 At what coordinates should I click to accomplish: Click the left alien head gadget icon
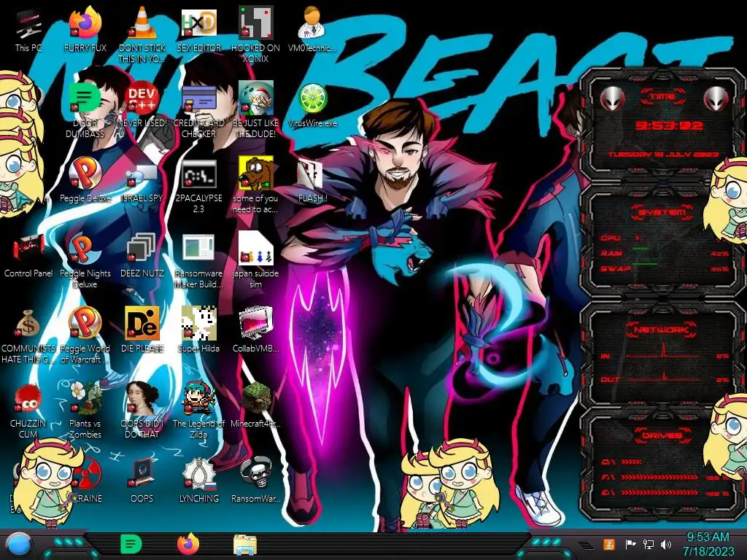[612, 99]
